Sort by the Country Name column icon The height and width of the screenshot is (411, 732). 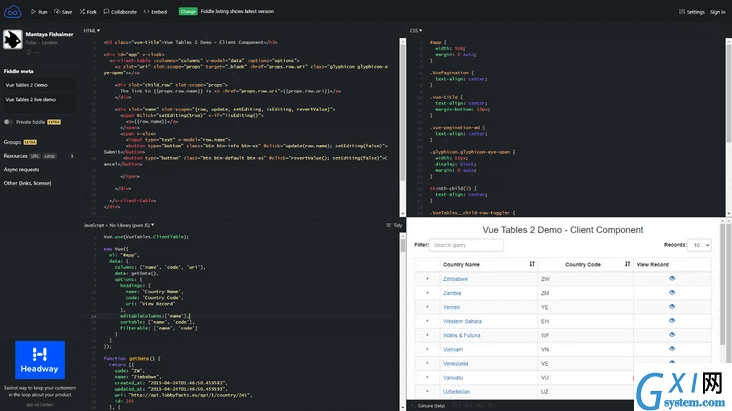point(532,264)
